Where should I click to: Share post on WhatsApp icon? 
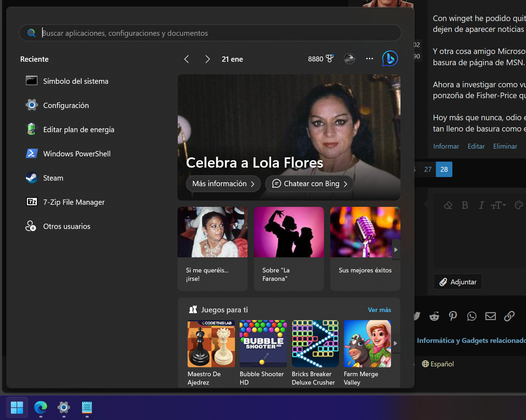tap(472, 316)
